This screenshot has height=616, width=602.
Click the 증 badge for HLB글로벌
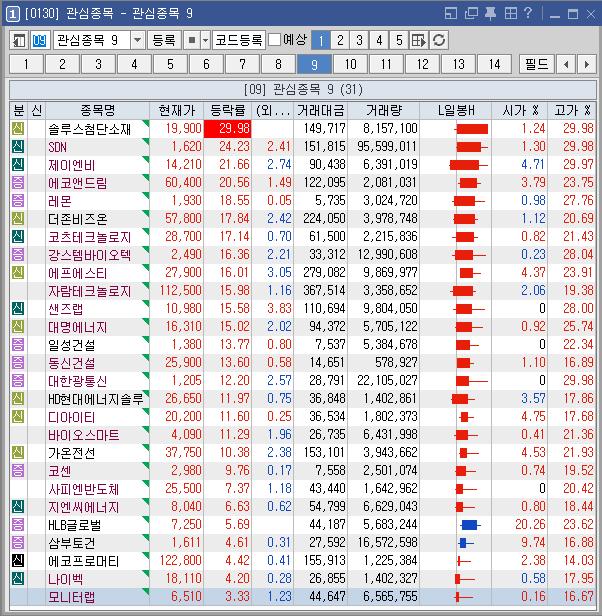point(18,524)
